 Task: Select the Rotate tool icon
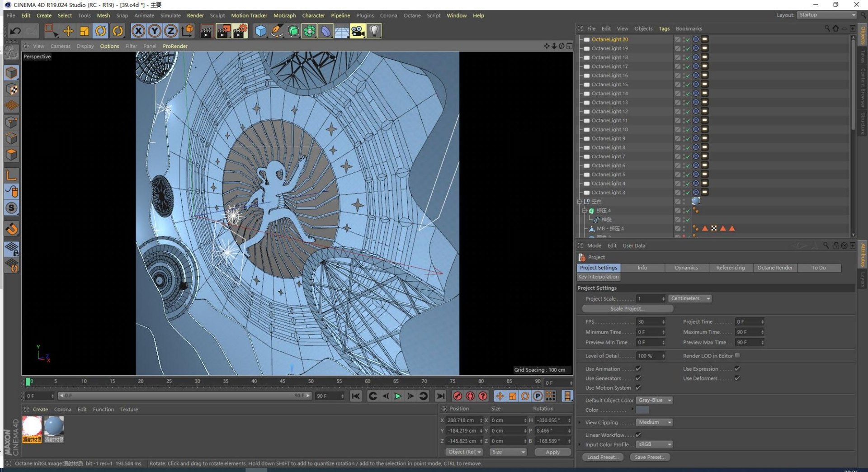click(100, 31)
